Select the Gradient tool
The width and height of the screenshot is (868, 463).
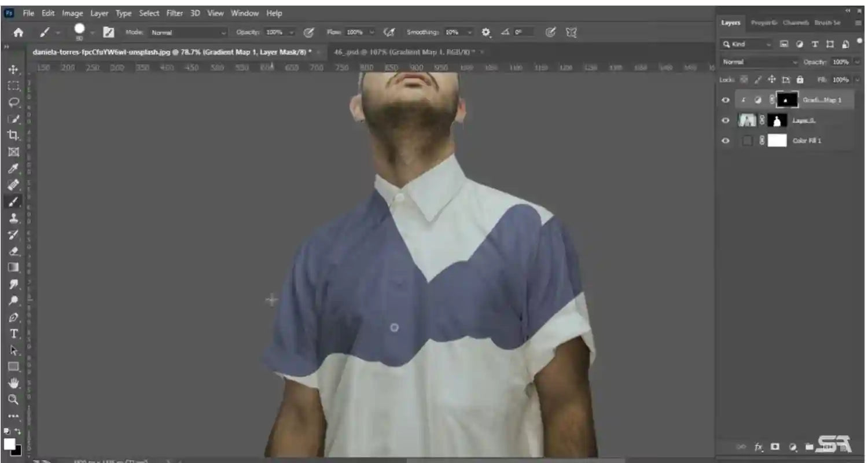coord(13,267)
